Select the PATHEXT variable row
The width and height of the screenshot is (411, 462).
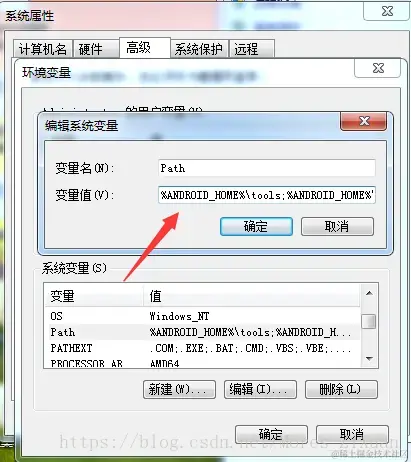click(x=202, y=348)
